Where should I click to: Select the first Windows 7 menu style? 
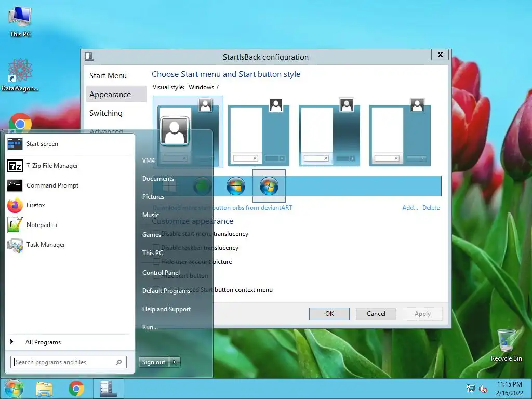tap(188, 131)
